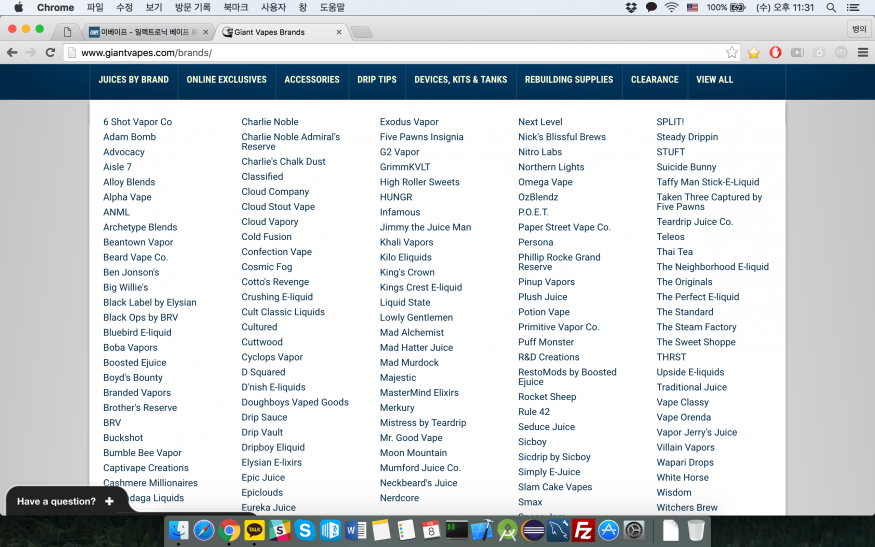Open Android Studio from the dock
Screen dimensions: 875x547
(x=507, y=530)
